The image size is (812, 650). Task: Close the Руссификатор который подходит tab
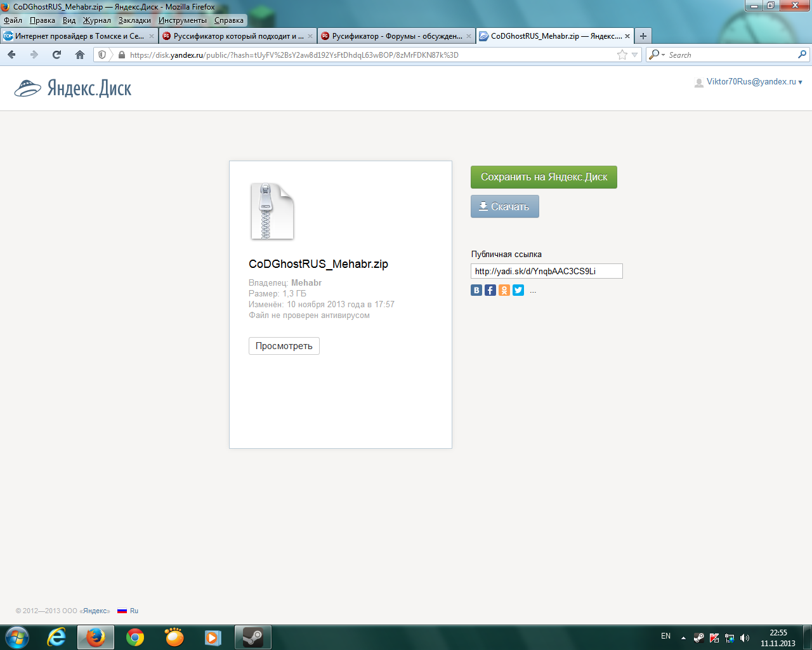tap(310, 36)
